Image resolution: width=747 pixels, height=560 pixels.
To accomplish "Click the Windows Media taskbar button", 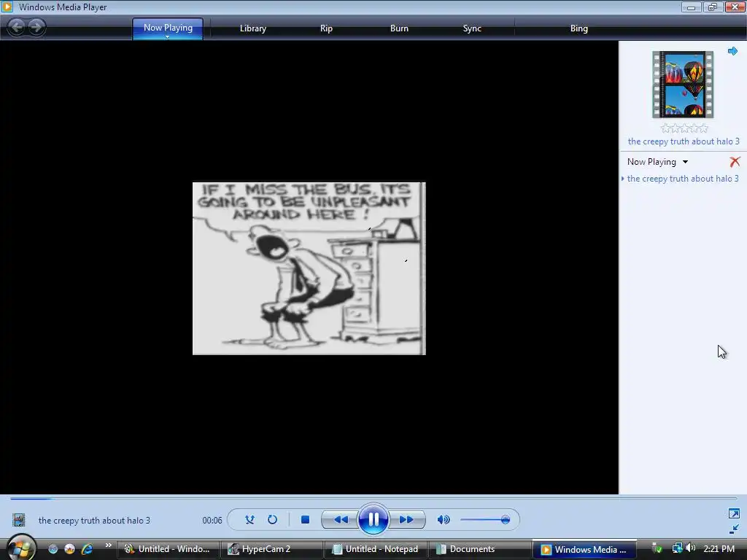I will pos(584,549).
